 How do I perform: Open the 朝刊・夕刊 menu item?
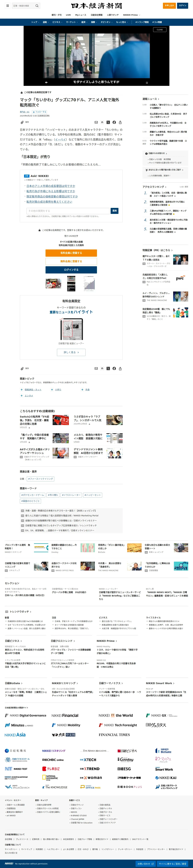click(x=57, y=15)
